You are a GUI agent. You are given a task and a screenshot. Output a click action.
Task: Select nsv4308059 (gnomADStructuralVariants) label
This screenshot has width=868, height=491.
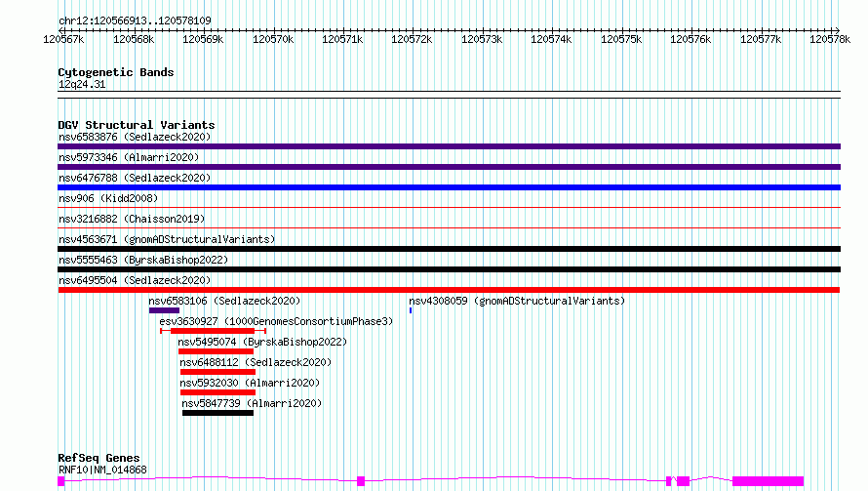pos(517,301)
